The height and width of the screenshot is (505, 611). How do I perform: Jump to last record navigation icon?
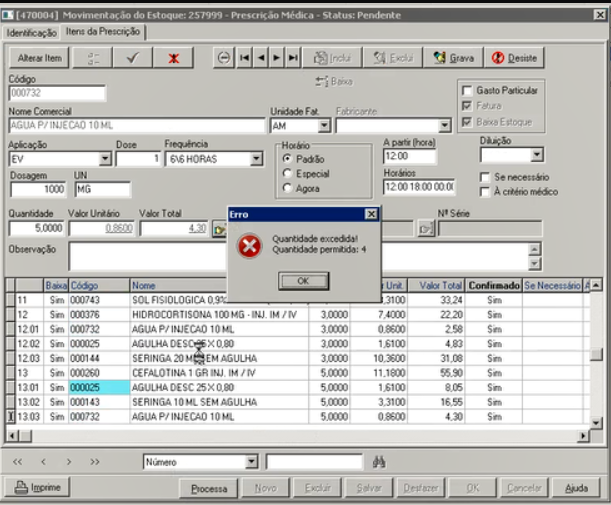click(x=293, y=58)
